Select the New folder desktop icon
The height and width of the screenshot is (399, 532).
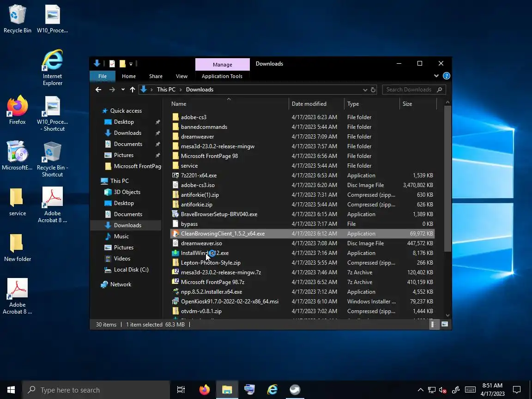point(17,248)
